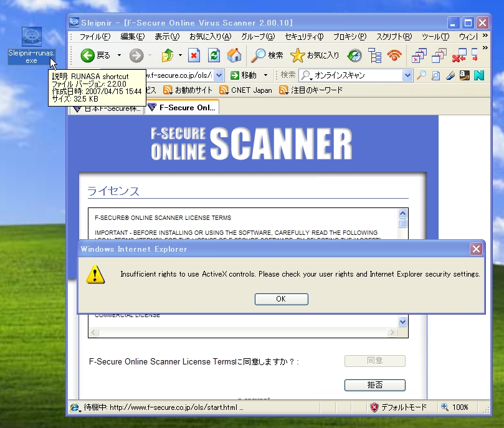Expand the menu bar overflow chevron

[x=485, y=36]
